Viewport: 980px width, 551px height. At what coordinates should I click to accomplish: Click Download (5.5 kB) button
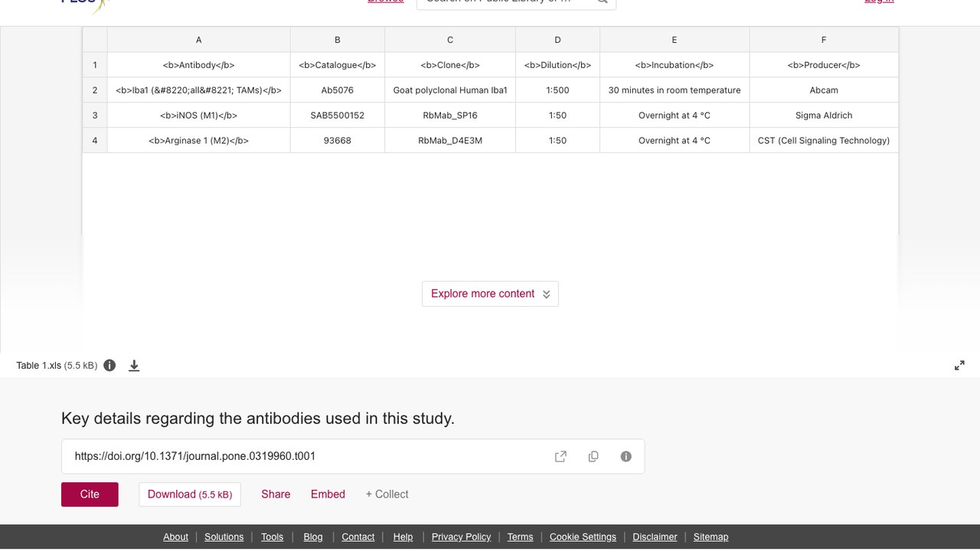190,494
